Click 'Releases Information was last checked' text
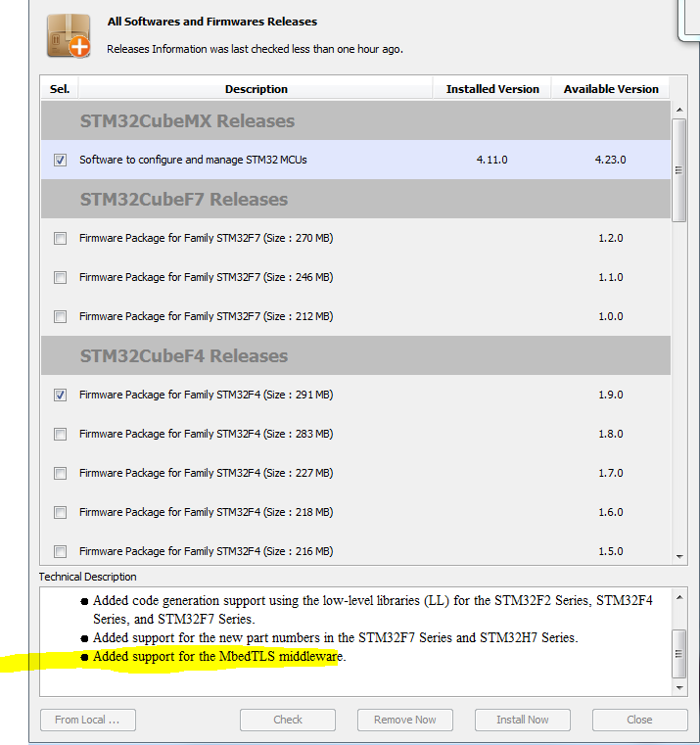 [x=255, y=49]
